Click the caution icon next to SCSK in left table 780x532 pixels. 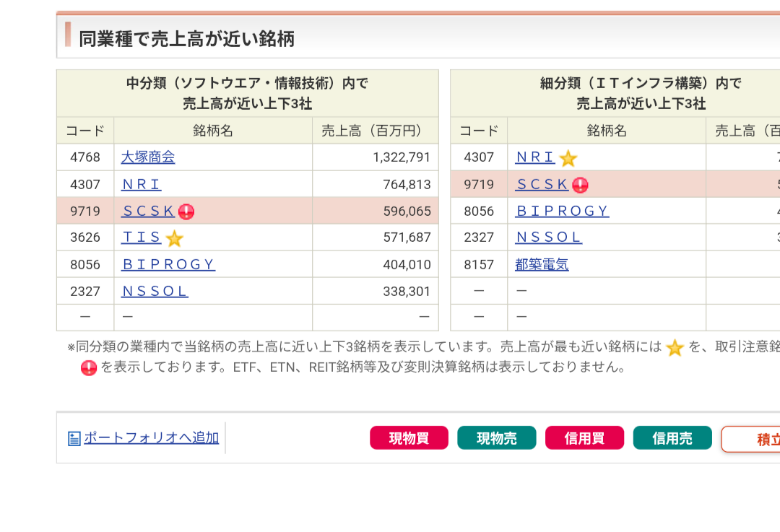coord(186,211)
